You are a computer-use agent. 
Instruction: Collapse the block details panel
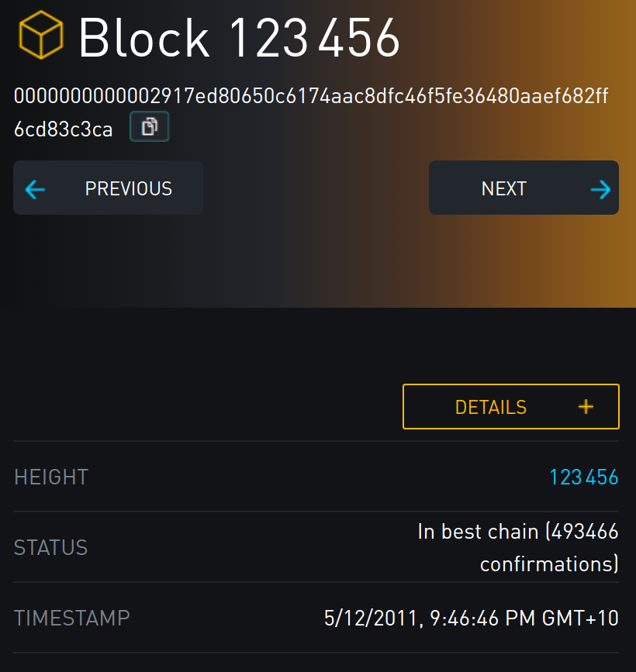510,406
